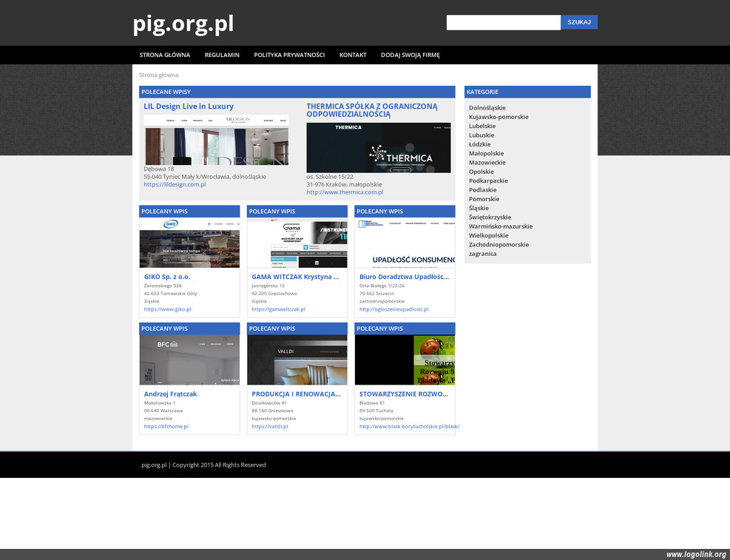The height and width of the screenshot is (560, 730).
Task: Visit the https://valldi.pl link
Action: pyautogui.click(x=269, y=426)
